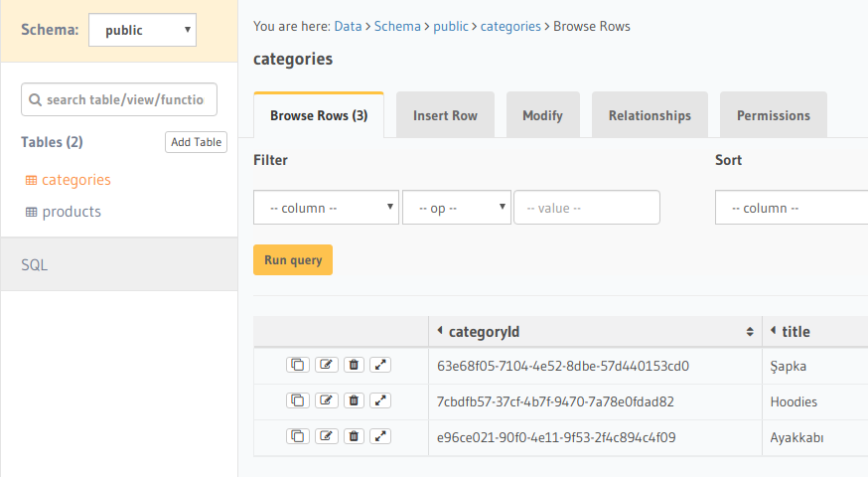Clone the Hoodies row
The image size is (868, 477).
click(297, 400)
